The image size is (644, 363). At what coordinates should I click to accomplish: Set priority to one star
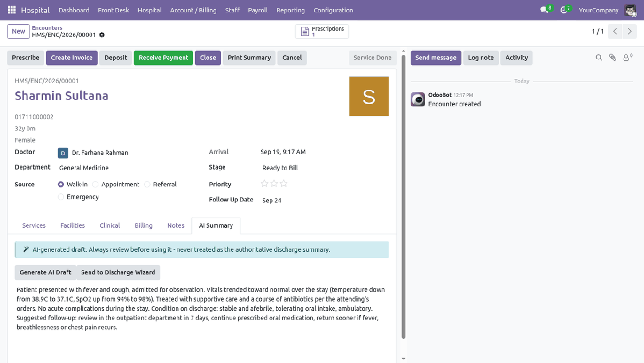pos(264,184)
